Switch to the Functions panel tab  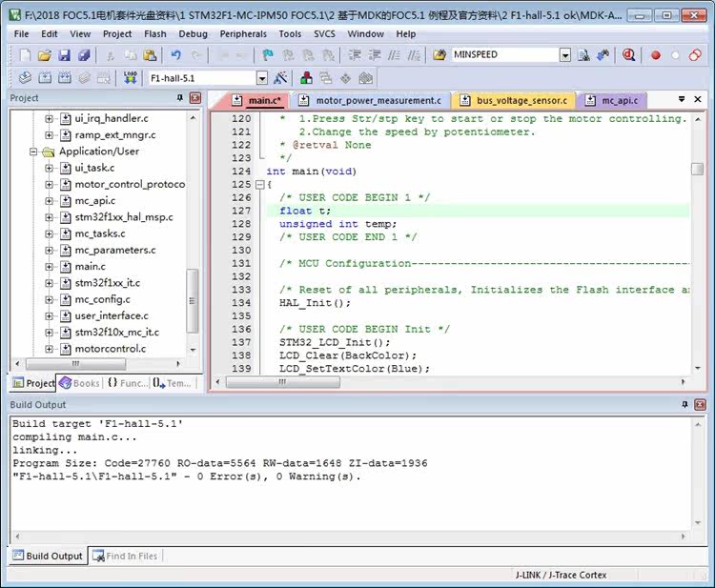[128, 383]
